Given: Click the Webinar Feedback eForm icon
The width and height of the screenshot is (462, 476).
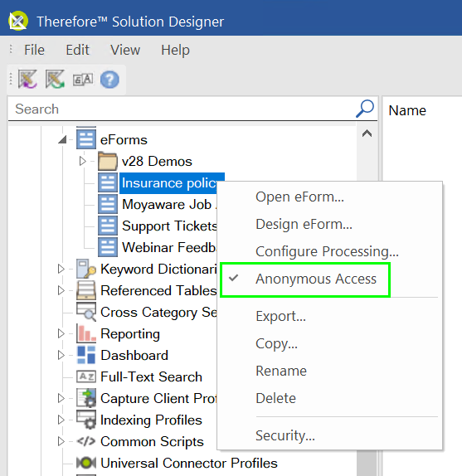Looking at the screenshot, I should pos(108,247).
